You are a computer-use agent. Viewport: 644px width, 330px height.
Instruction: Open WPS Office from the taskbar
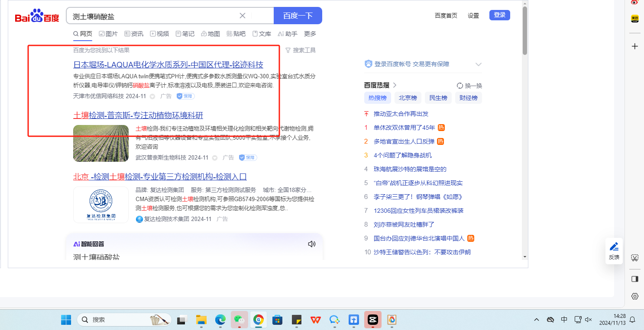(315, 320)
